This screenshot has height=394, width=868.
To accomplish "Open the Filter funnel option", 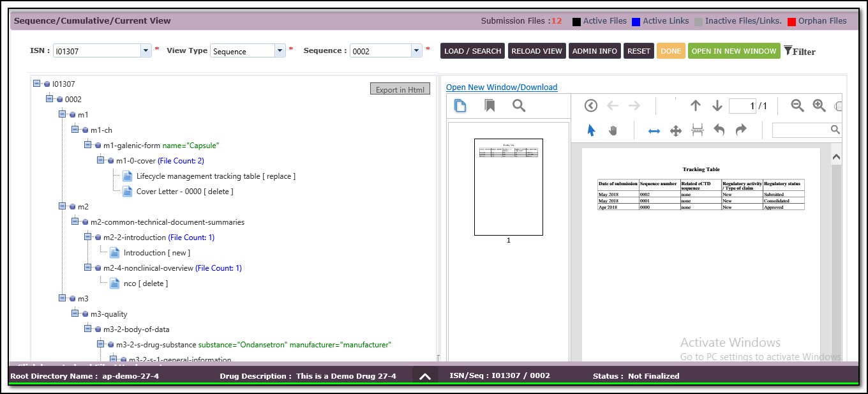I will pos(799,51).
